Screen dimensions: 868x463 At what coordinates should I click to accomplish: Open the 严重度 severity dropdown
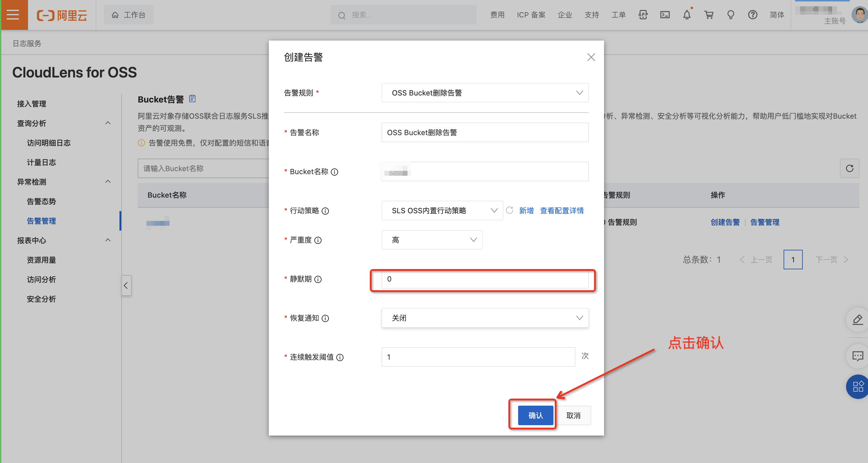pyautogui.click(x=432, y=240)
